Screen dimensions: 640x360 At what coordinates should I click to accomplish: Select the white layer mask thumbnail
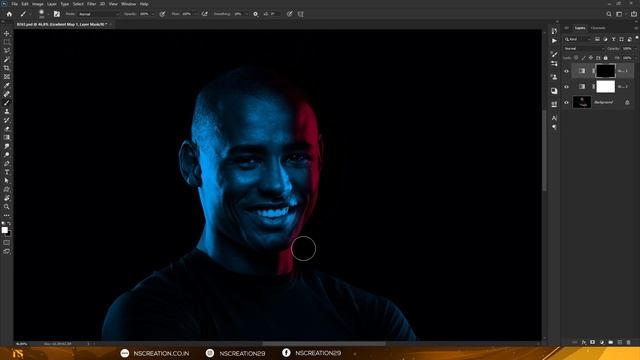(x=605, y=87)
